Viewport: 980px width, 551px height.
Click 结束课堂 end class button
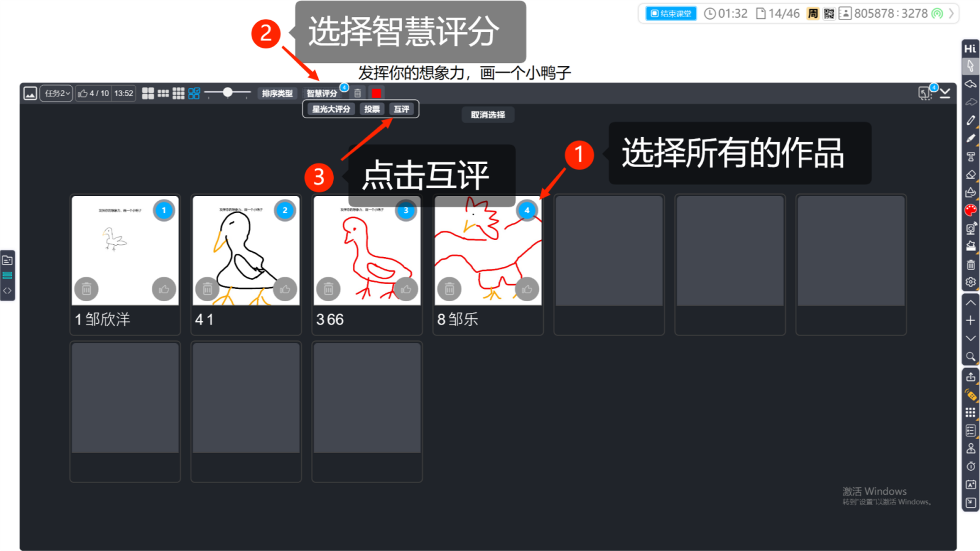[671, 13]
